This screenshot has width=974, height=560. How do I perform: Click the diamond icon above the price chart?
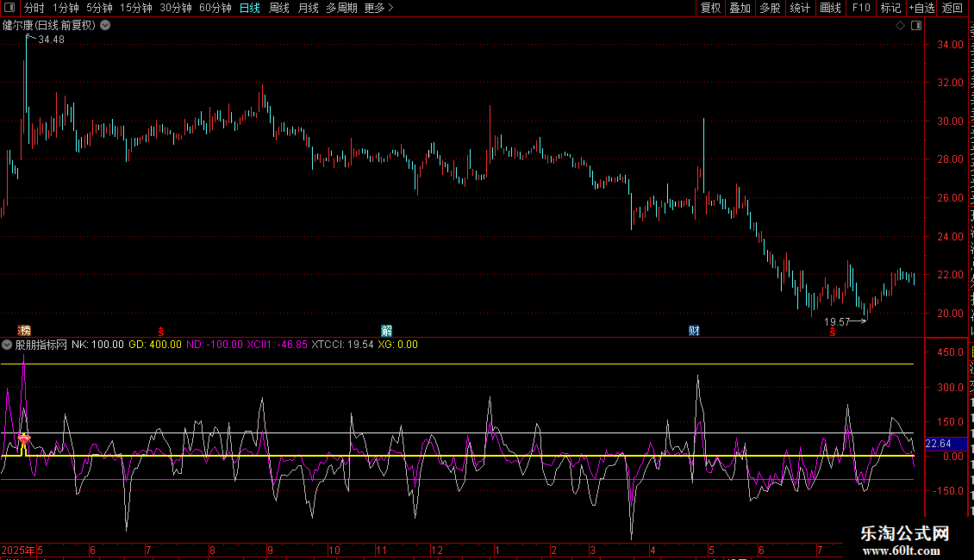point(900,26)
